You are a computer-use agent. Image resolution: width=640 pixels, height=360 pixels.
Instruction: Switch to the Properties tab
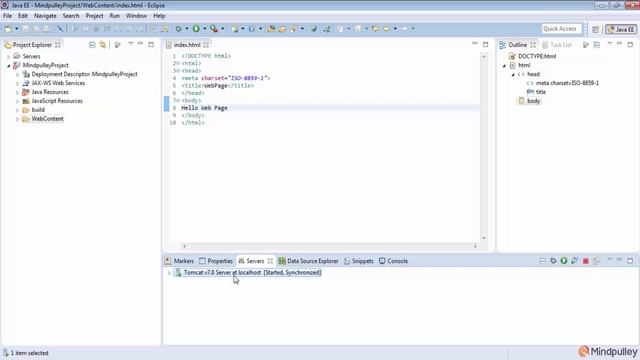coord(216,261)
